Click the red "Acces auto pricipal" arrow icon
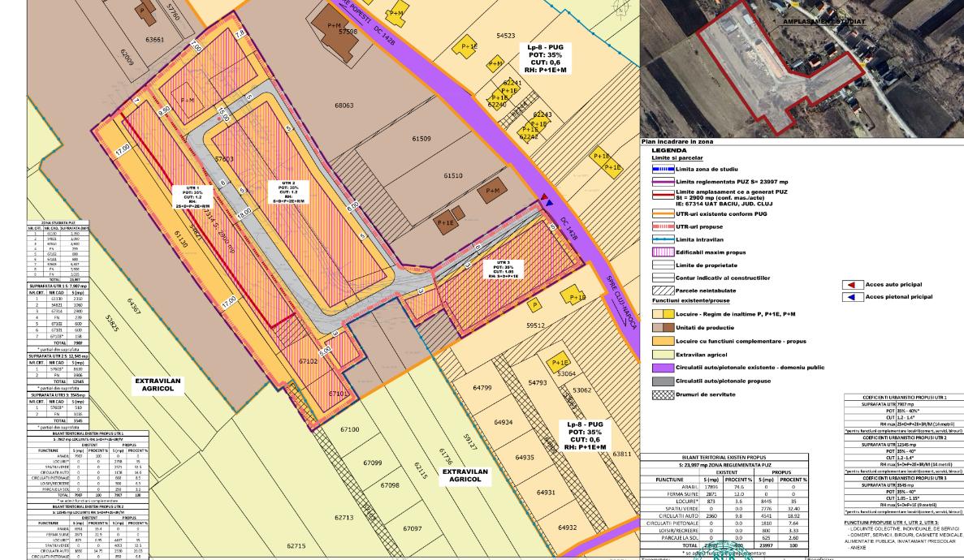This screenshot has height=560, width=964. coord(851,284)
